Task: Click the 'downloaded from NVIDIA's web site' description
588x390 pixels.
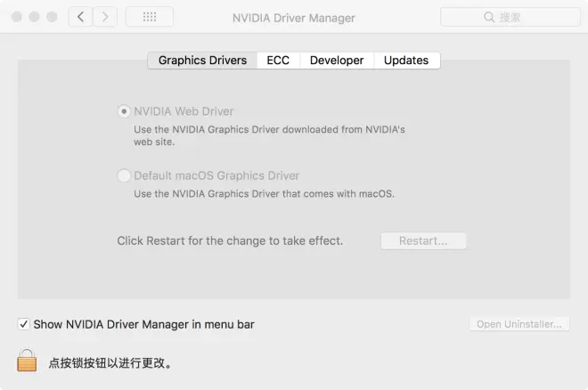Action: (x=269, y=135)
